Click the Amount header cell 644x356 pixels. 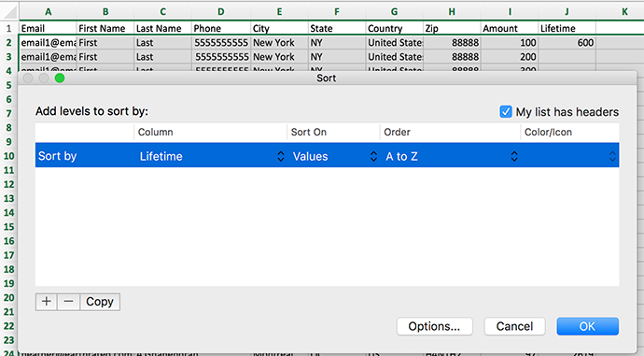[x=510, y=28]
